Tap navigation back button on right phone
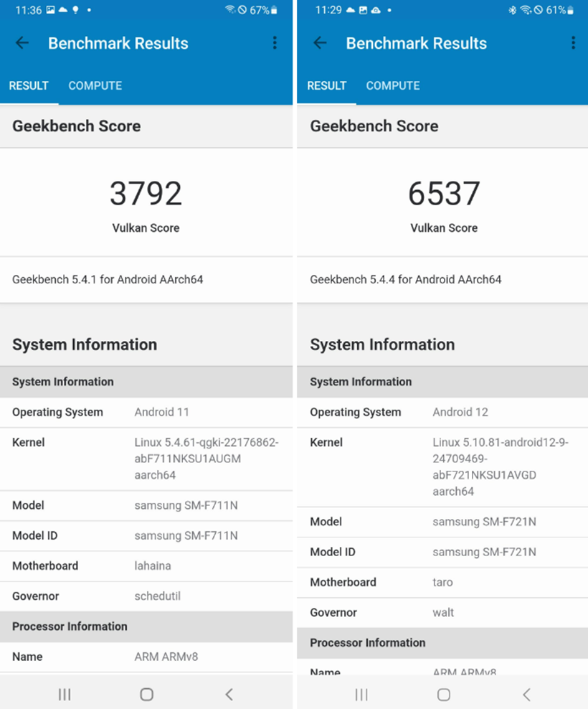Screen dimensions: 588x709 (x=526, y=694)
